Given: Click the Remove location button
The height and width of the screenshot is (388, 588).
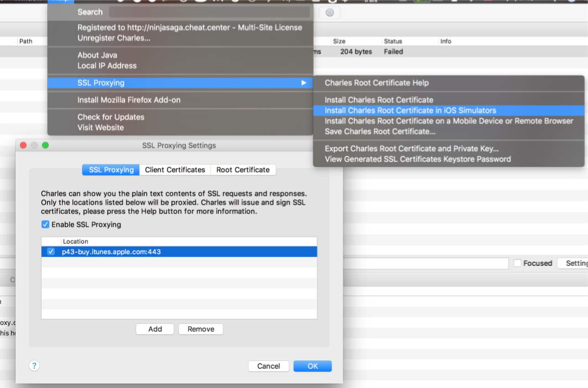Looking at the screenshot, I should (x=200, y=329).
